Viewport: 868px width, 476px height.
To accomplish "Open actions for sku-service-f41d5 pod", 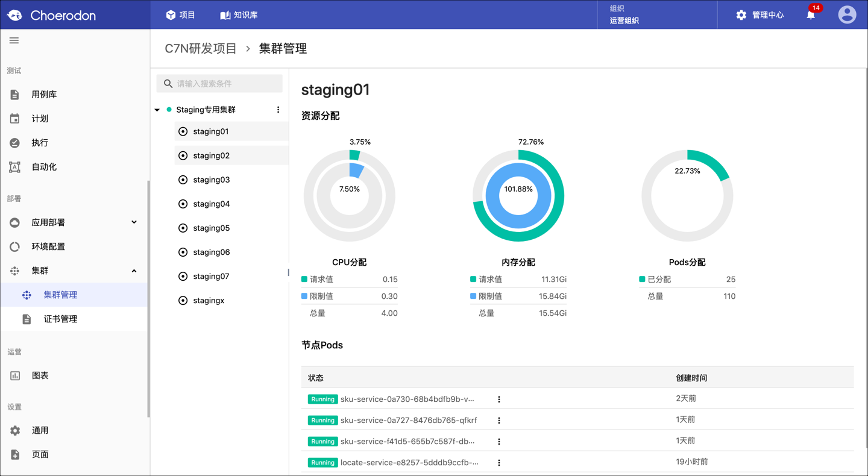I will click(x=499, y=441).
